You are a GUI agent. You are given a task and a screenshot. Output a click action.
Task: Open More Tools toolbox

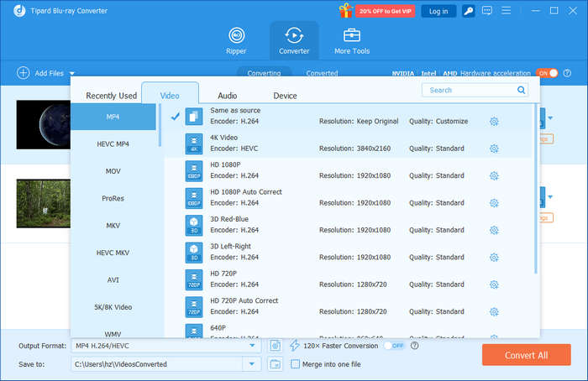[351, 40]
